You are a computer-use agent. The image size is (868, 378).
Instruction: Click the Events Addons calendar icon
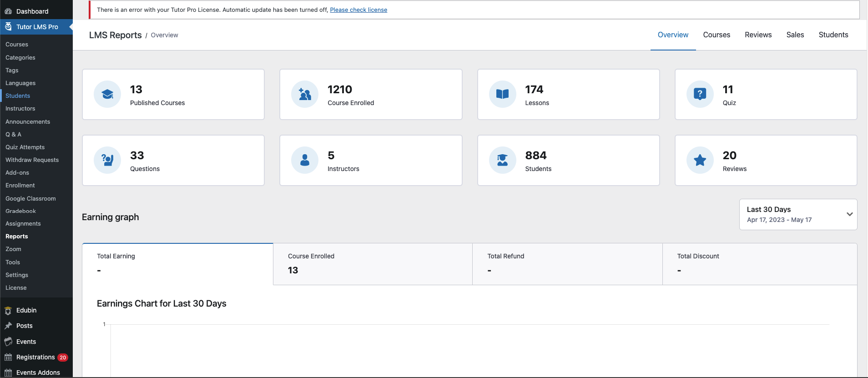[8, 373]
